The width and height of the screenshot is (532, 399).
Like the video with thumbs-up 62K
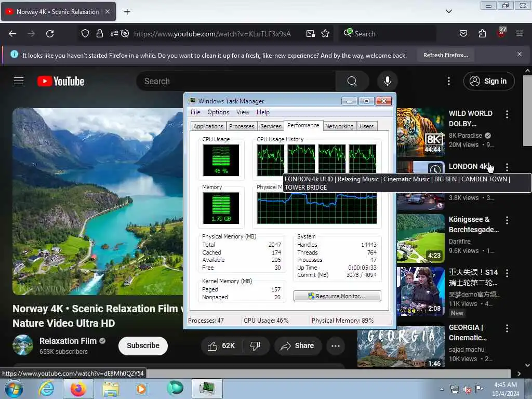[221, 345]
